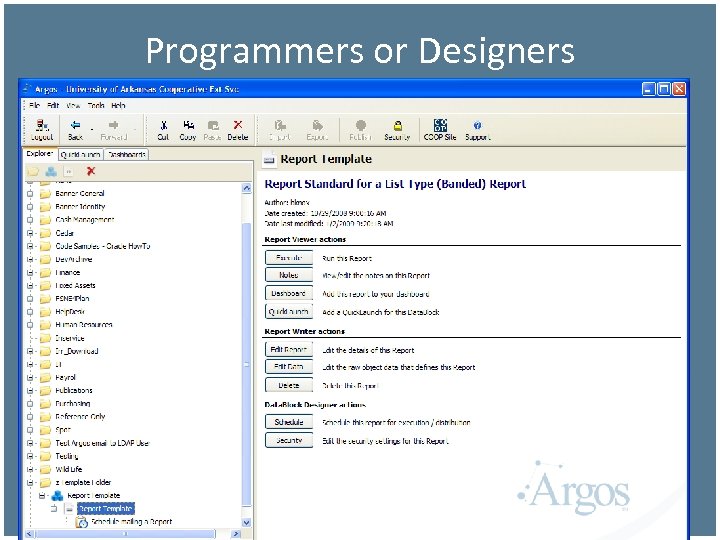Open the View menu
This screenshot has height=540, width=720.
pyautogui.click(x=73, y=106)
